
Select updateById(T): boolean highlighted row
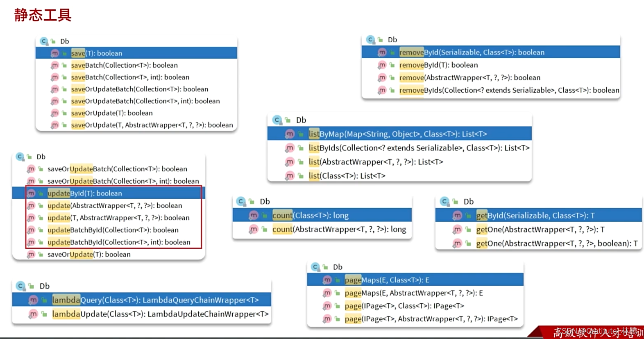pos(109,193)
